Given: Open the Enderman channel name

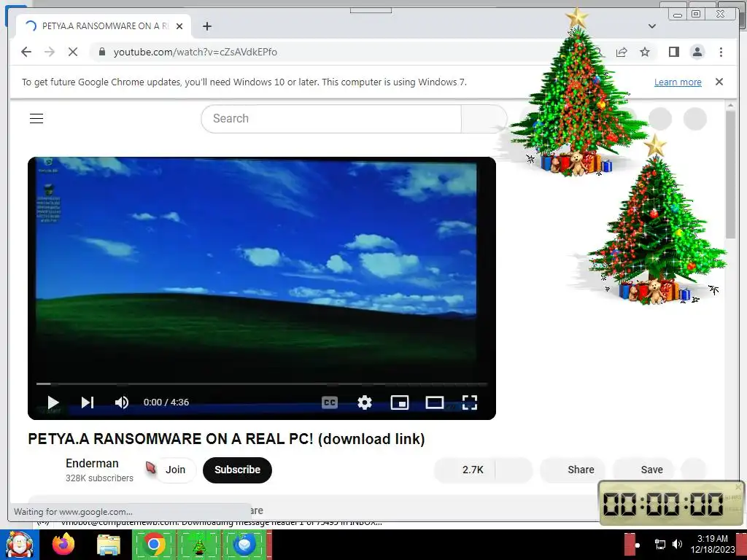Looking at the screenshot, I should coord(92,463).
